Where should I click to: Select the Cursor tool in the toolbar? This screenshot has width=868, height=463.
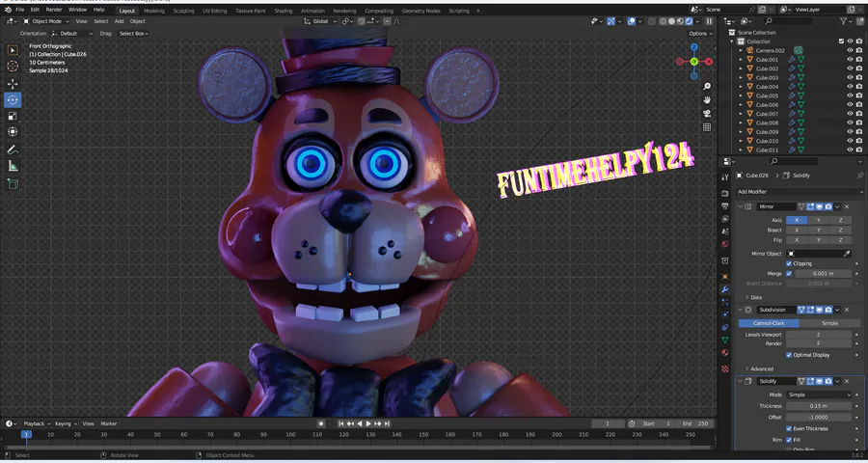click(x=13, y=66)
